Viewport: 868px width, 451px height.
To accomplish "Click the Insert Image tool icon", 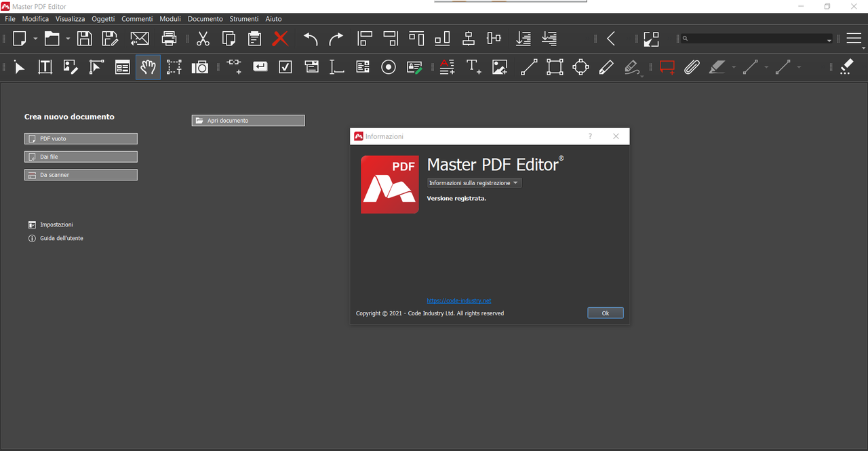I will click(x=500, y=67).
